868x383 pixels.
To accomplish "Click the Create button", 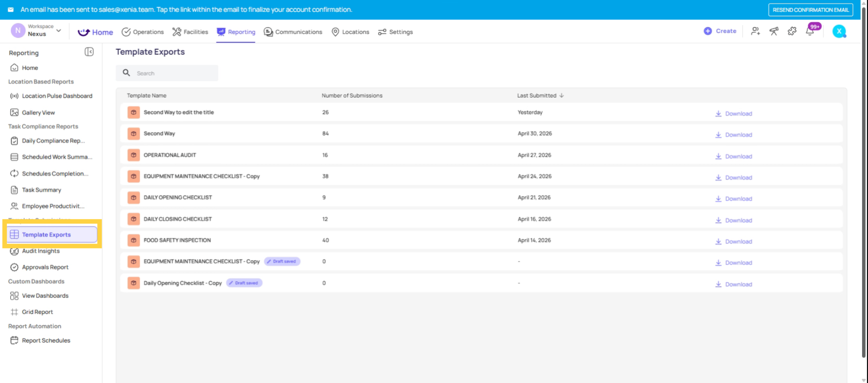I will pyautogui.click(x=720, y=31).
